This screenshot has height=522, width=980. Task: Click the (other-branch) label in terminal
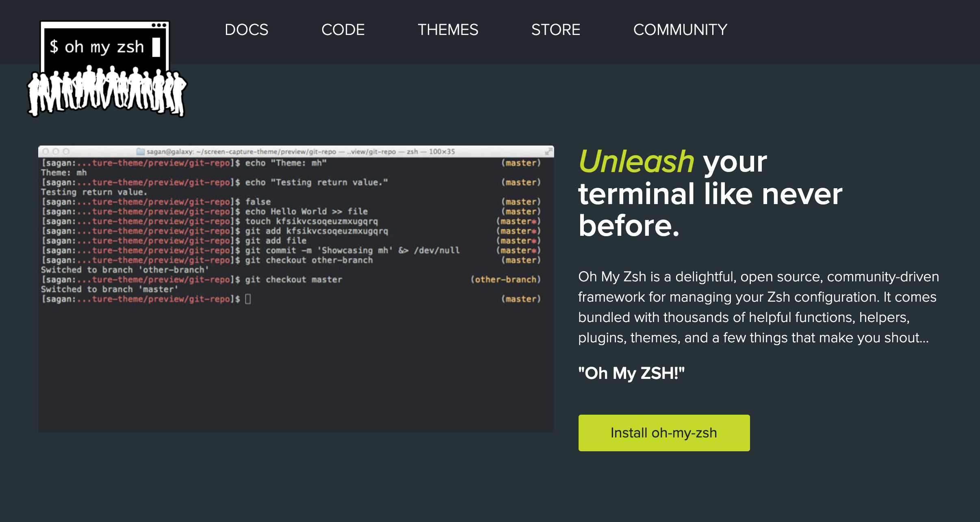click(x=505, y=280)
